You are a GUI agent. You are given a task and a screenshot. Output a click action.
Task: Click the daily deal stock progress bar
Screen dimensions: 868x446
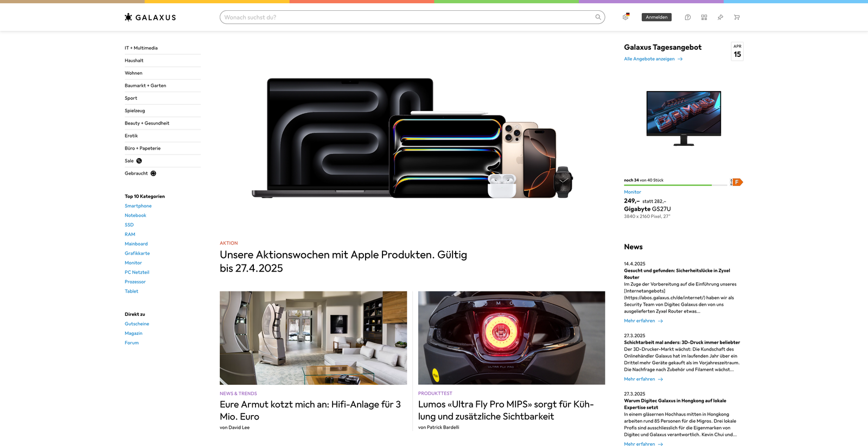(x=675, y=185)
